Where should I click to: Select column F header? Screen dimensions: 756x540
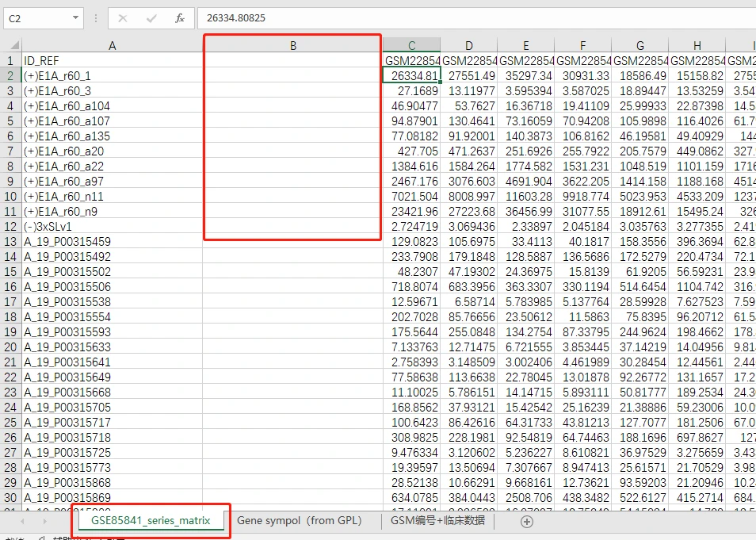click(582, 46)
